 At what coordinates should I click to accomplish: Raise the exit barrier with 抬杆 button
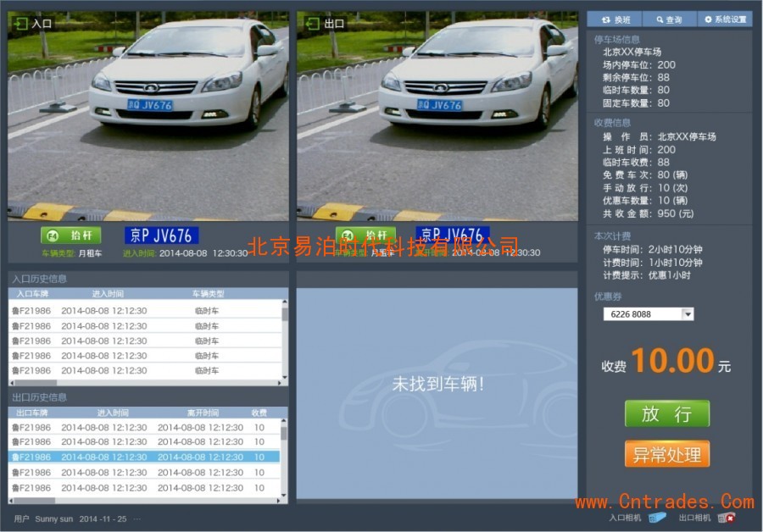[365, 235]
